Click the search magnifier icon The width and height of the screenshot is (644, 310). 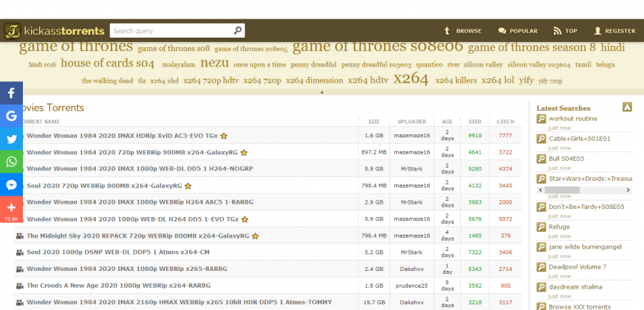[237, 31]
